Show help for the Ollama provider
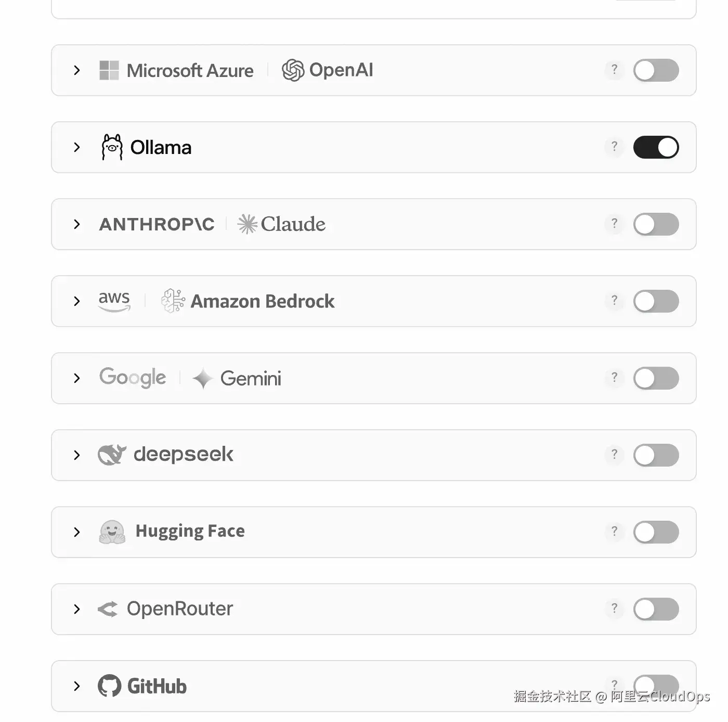 (x=614, y=146)
